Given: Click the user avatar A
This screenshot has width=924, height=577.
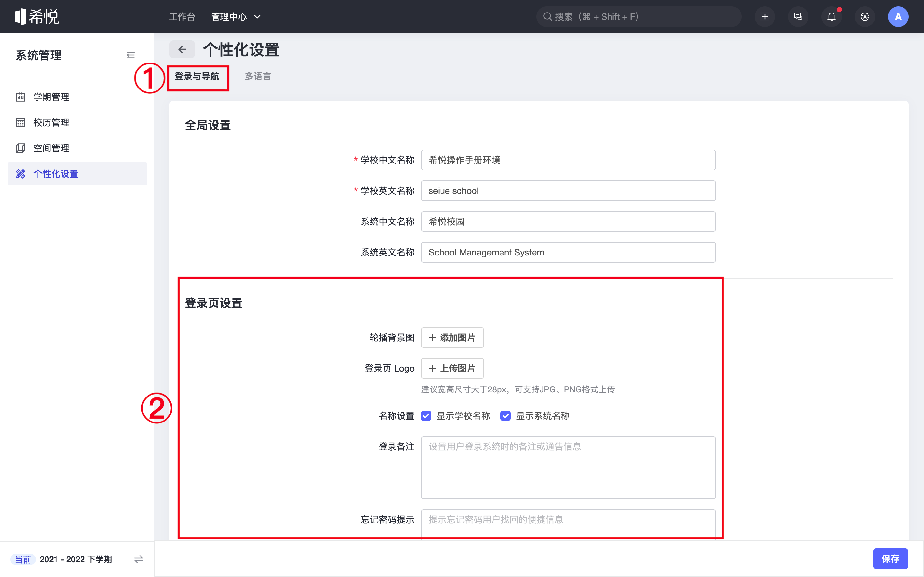Looking at the screenshot, I should (898, 17).
